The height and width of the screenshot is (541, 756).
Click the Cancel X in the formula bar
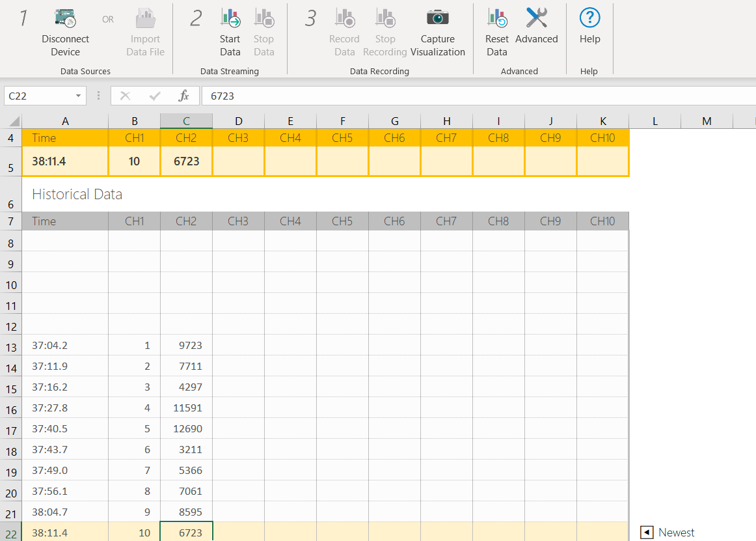124,95
